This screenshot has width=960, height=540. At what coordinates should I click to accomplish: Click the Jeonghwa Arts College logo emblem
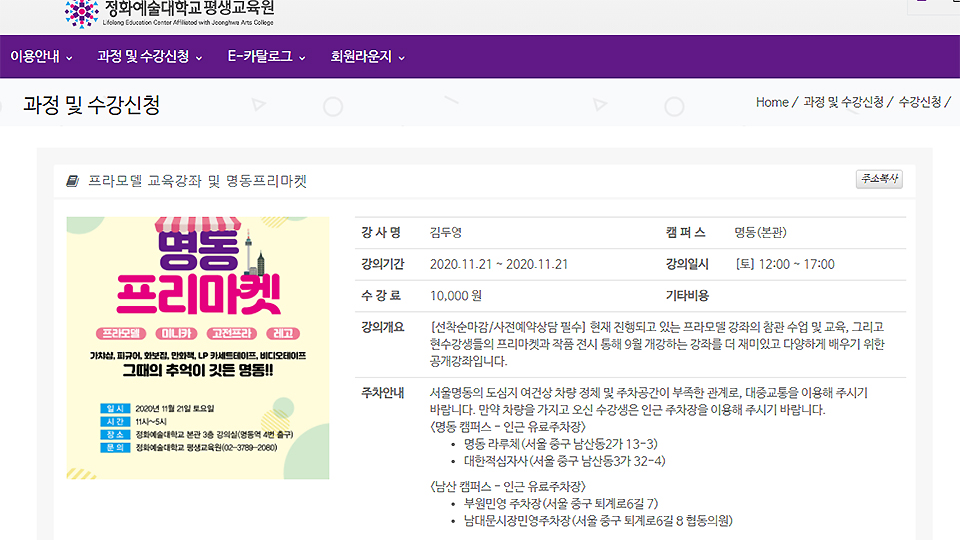(82, 12)
